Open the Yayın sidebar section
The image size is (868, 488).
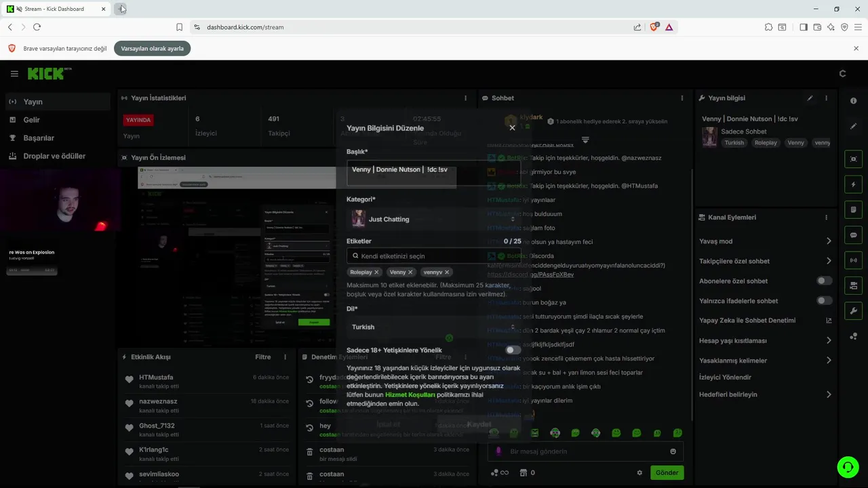click(57, 102)
